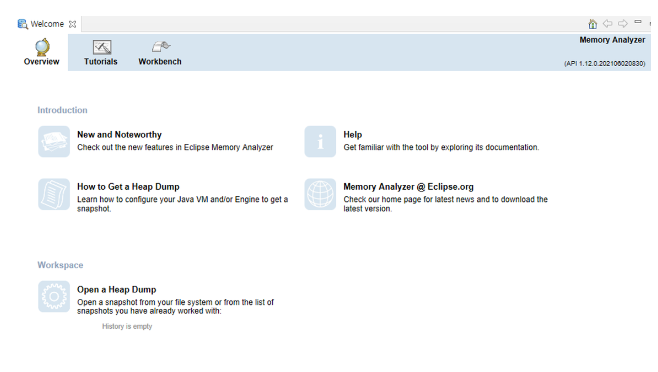The height and width of the screenshot is (372, 658).
Task: Switch to the Overview label
Action: 42,62
